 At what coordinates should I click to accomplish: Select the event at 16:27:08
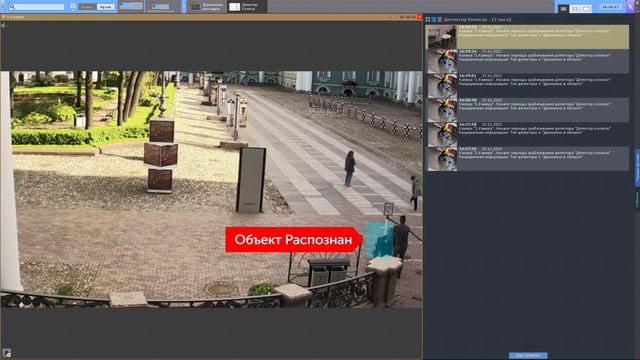click(527, 159)
